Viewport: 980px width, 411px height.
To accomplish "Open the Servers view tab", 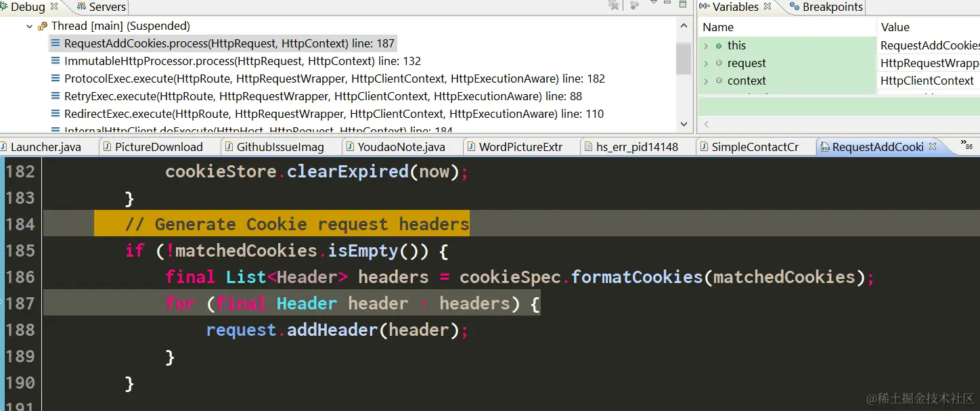I will click(101, 7).
